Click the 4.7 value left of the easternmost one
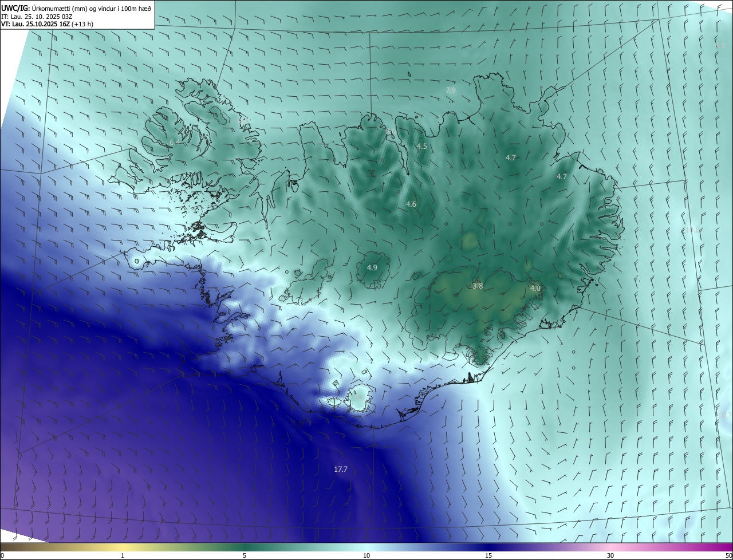733x560 pixels. click(511, 157)
